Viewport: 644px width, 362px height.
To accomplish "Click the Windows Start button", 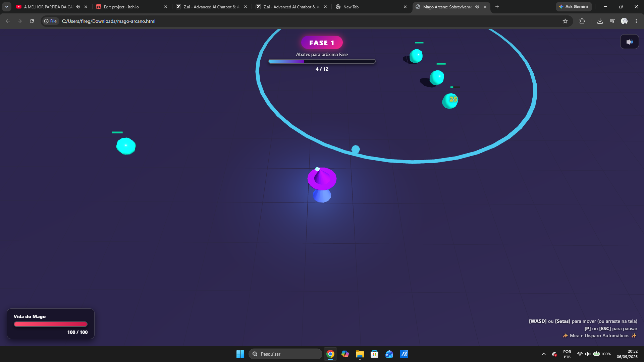I will tap(240, 354).
